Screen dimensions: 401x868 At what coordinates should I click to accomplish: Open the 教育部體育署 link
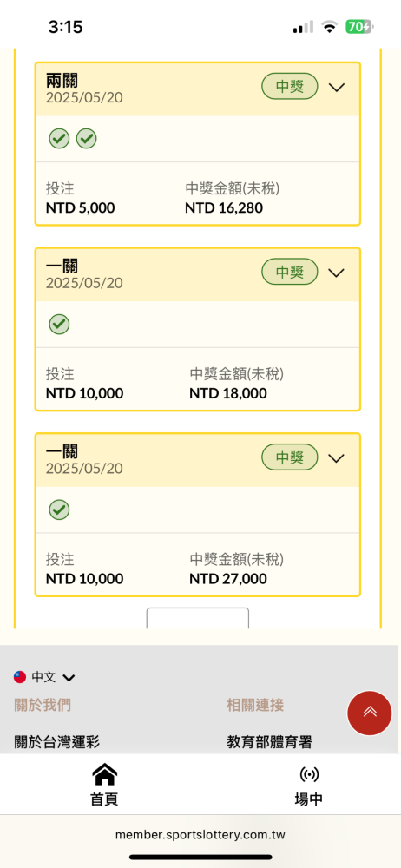(x=269, y=742)
